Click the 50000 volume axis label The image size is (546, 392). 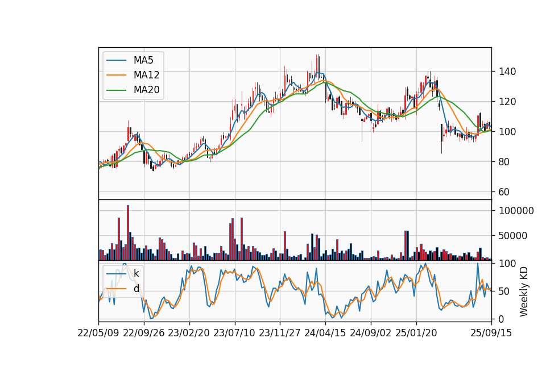(x=513, y=236)
